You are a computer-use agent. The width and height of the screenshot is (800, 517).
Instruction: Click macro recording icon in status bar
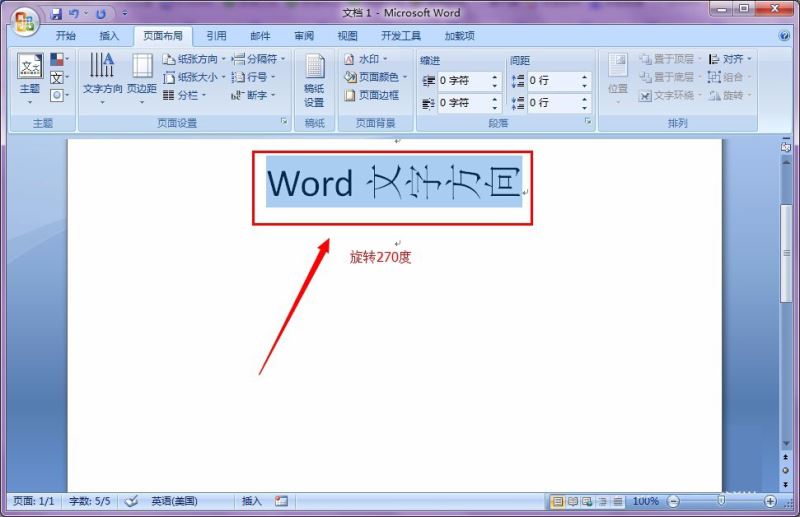point(281,501)
